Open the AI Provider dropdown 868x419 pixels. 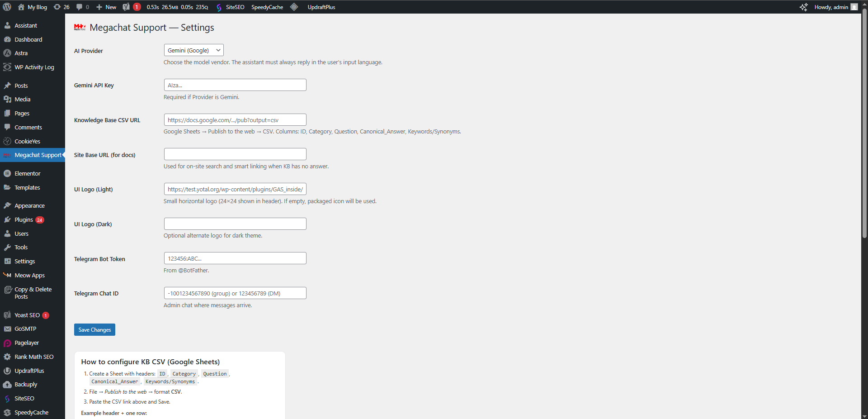click(x=193, y=50)
